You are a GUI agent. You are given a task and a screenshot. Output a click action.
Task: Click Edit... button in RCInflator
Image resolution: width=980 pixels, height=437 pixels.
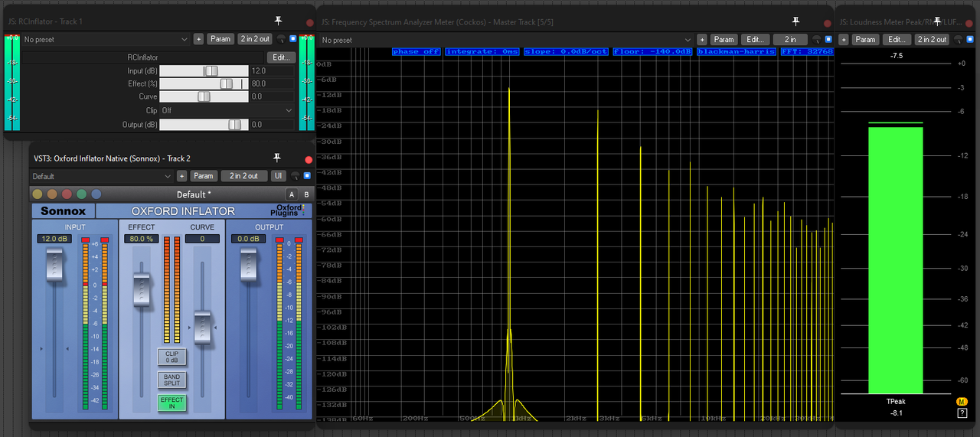click(281, 57)
